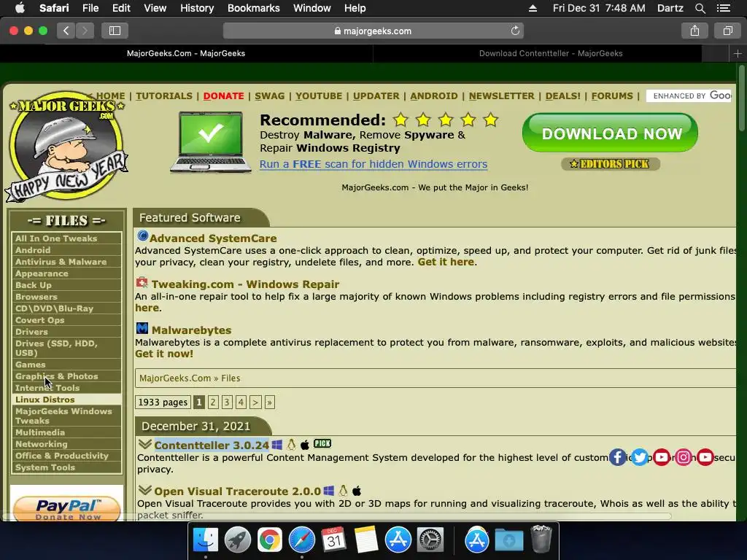Open Google Chrome from the Dock
This screenshot has width=747, height=560.
click(x=270, y=540)
